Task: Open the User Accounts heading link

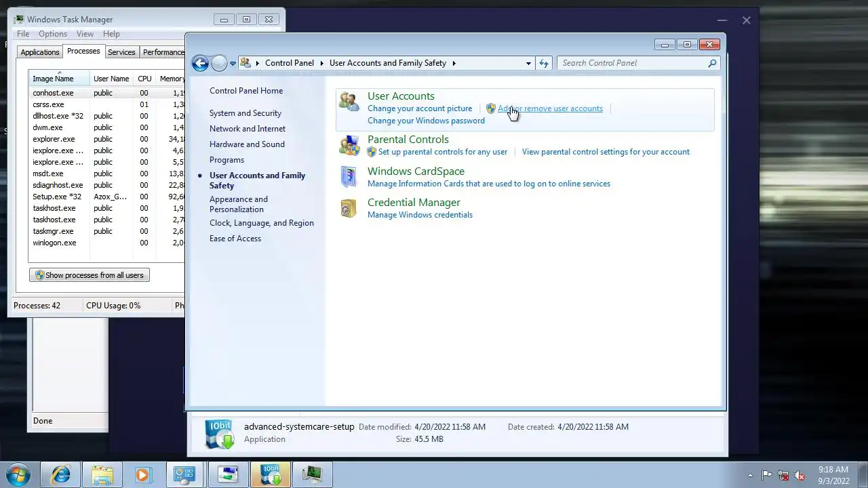Action: (x=401, y=96)
